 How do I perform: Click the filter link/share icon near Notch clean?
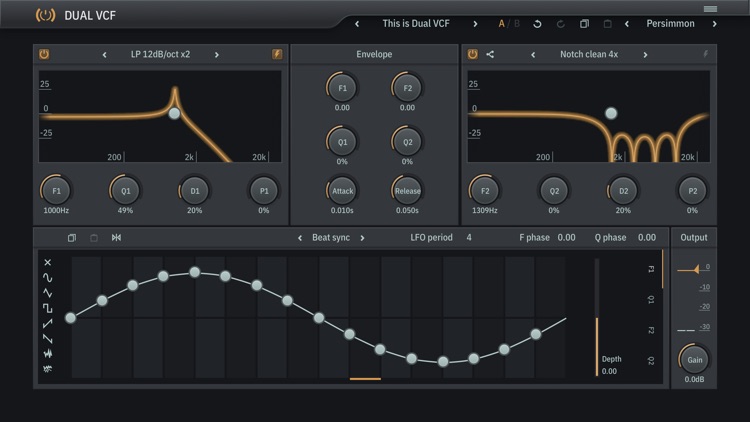490,54
